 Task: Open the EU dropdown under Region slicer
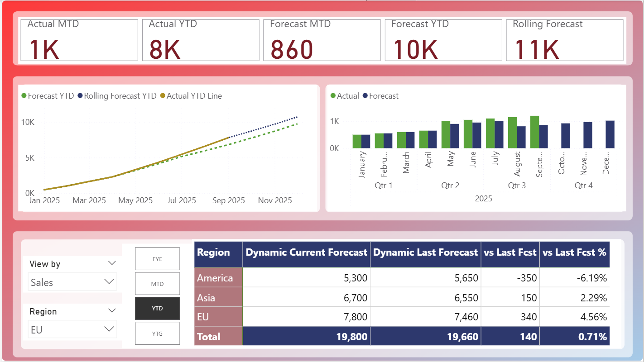click(x=72, y=329)
